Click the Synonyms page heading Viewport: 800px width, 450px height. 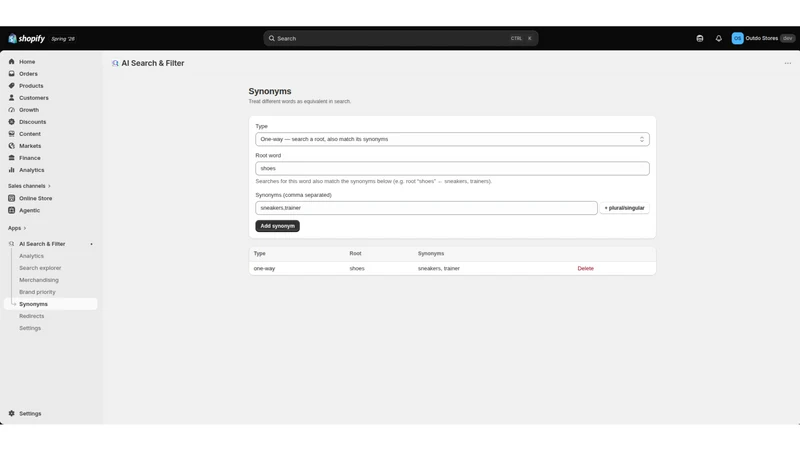click(270, 91)
